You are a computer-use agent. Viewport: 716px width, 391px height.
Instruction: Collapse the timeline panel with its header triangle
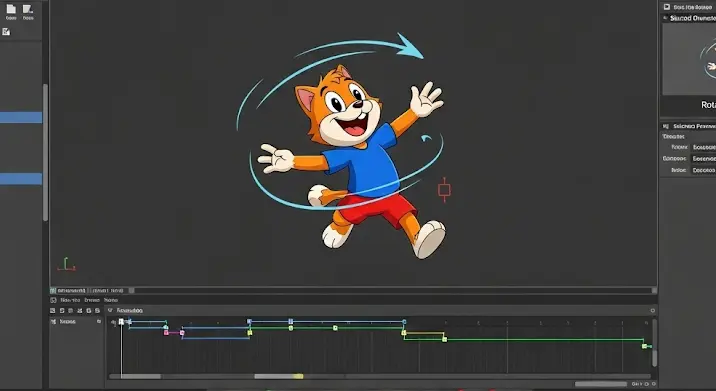pyautogui.click(x=110, y=311)
